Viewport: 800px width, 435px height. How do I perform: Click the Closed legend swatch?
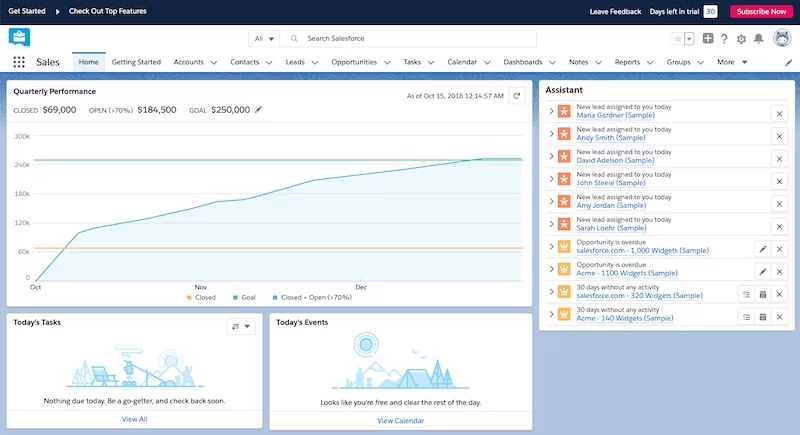click(x=189, y=297)
